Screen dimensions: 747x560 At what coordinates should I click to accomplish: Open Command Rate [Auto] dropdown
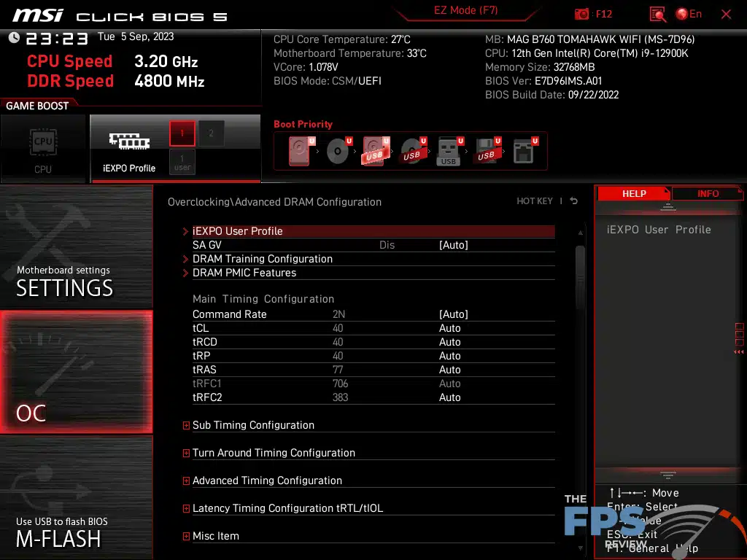tap(454, 314)
